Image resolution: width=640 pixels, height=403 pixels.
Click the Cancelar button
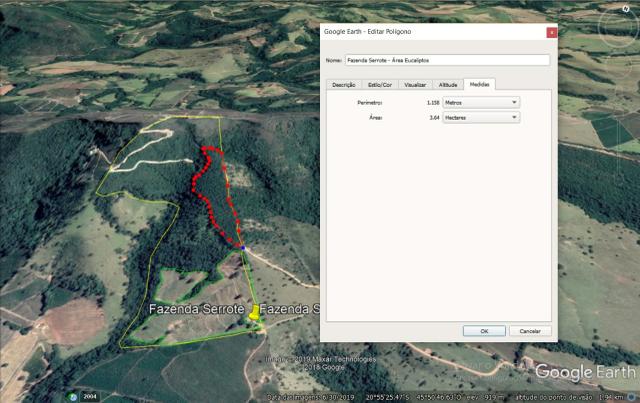click(x=530, y=331)
